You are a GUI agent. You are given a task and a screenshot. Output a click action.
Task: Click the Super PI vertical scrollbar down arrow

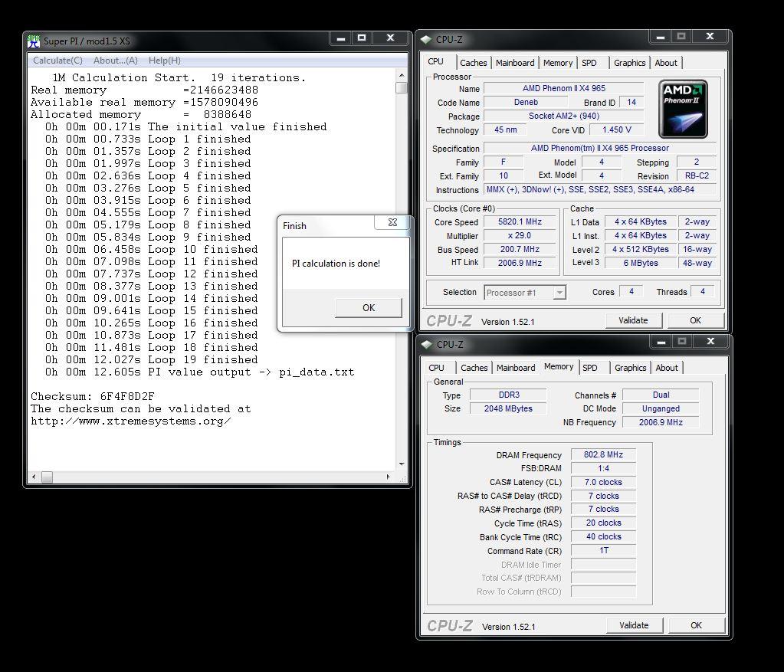tap(402, 464)
